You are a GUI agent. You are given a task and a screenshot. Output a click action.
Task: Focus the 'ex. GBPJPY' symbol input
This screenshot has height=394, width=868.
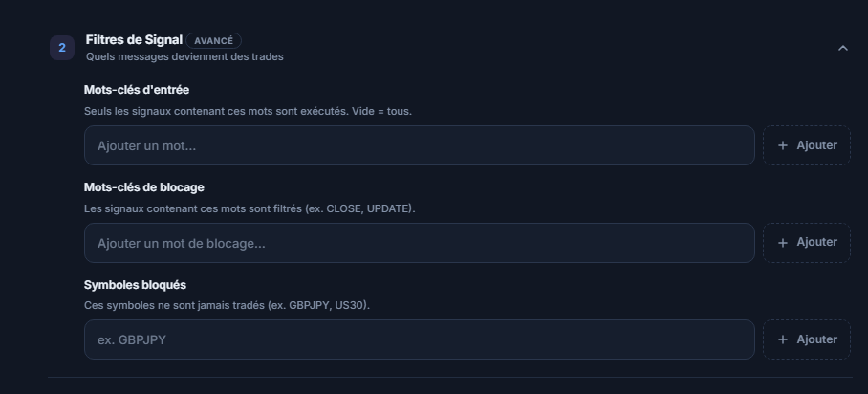click(419, 339)
